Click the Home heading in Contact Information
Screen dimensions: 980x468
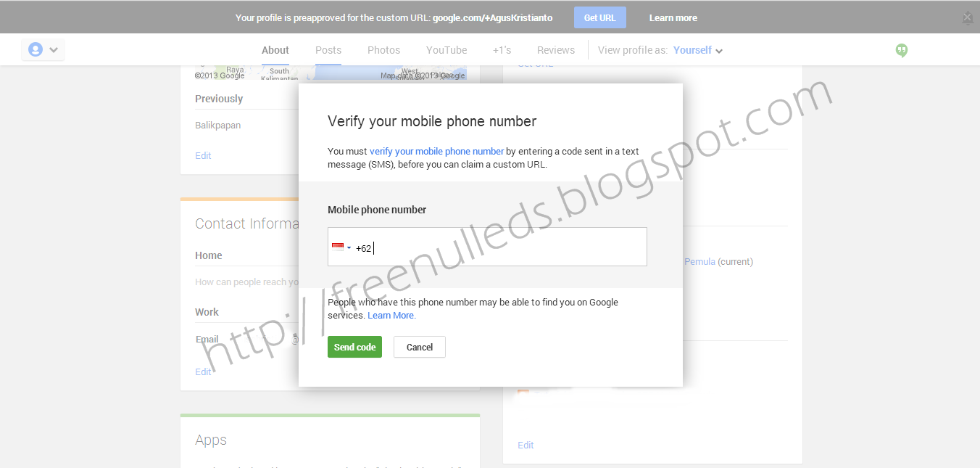[209, 255]
